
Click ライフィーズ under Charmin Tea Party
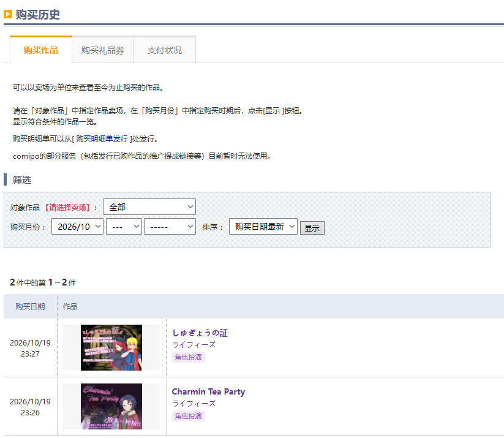(x=194, y=404)
